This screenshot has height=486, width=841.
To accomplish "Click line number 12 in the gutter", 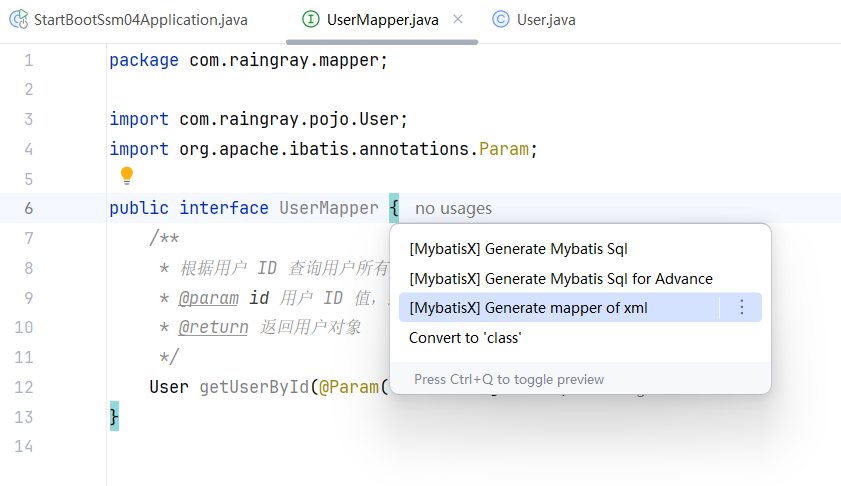I will pos(24,387).
